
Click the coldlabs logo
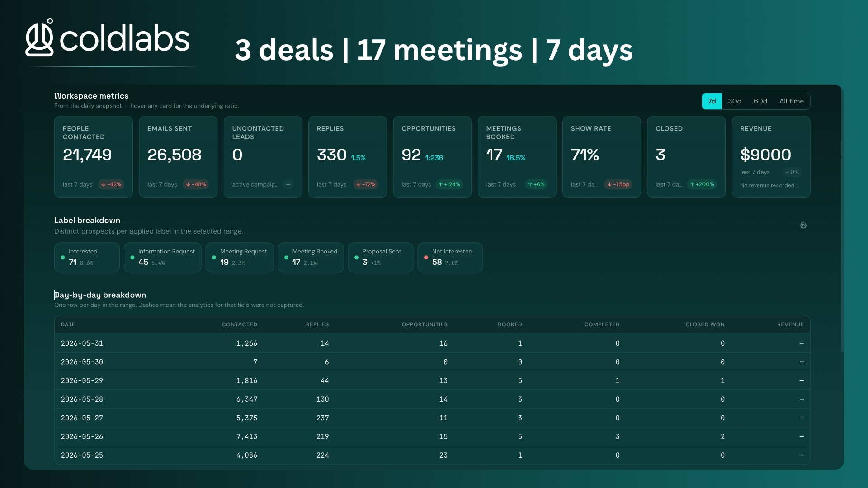coord(108,38)
